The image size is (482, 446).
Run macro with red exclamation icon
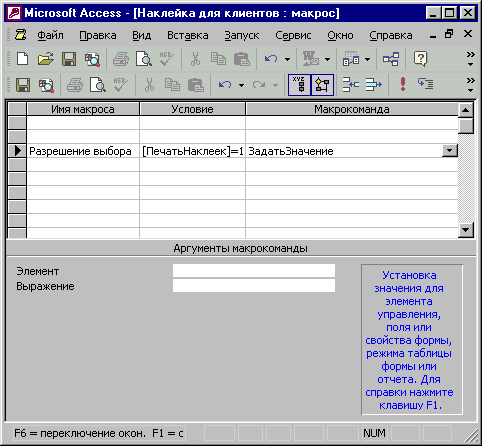(x=403, y=85)
